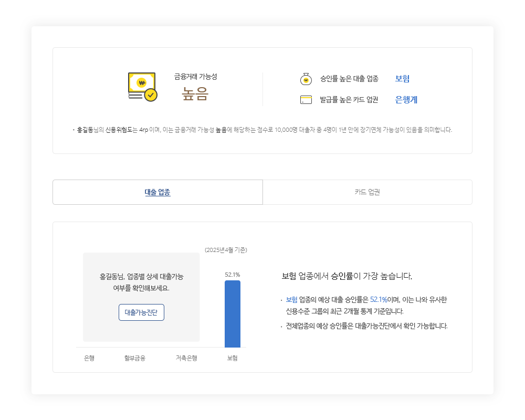Image resolution: width=525 pixels, height=420 pixels.
Task: Click the blue 은행계 link
Action: [x=406, y=100]
